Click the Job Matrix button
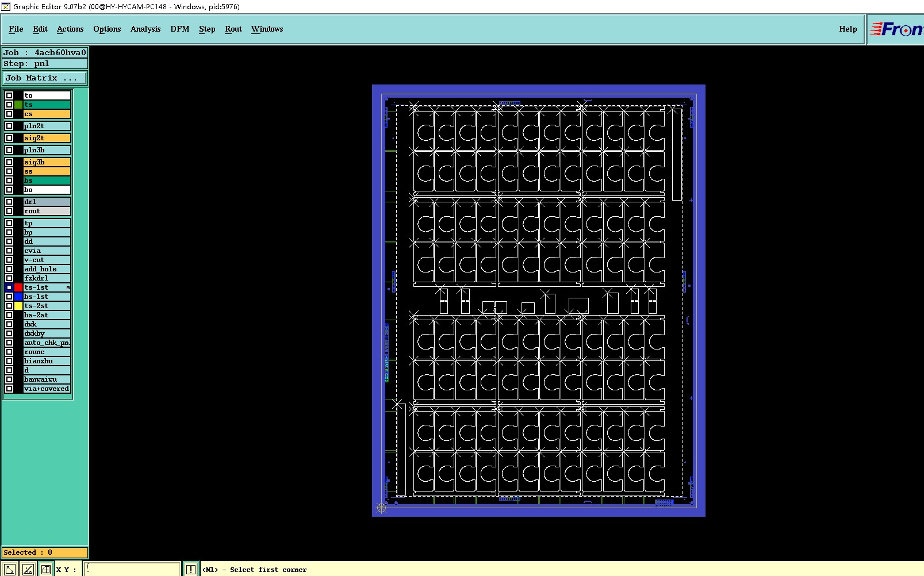The height and width of the screenshot is (576, 924). [45, 78]
